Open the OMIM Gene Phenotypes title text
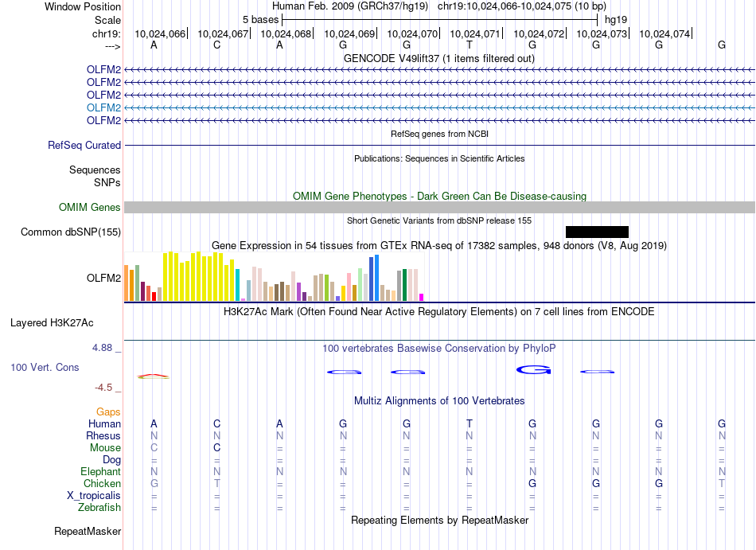Image resolution: width=756 pixels, height=550 pixels. click(x=439, y=196)
